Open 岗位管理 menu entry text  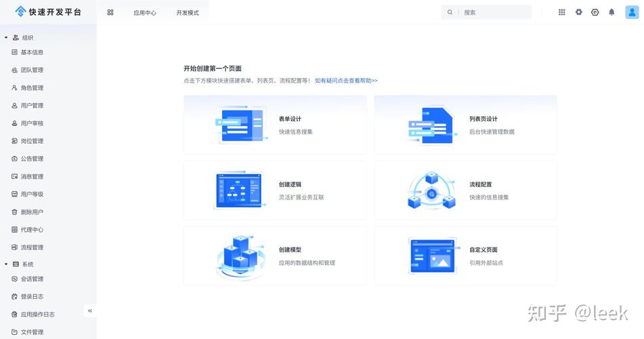click(x=32, y=141)
